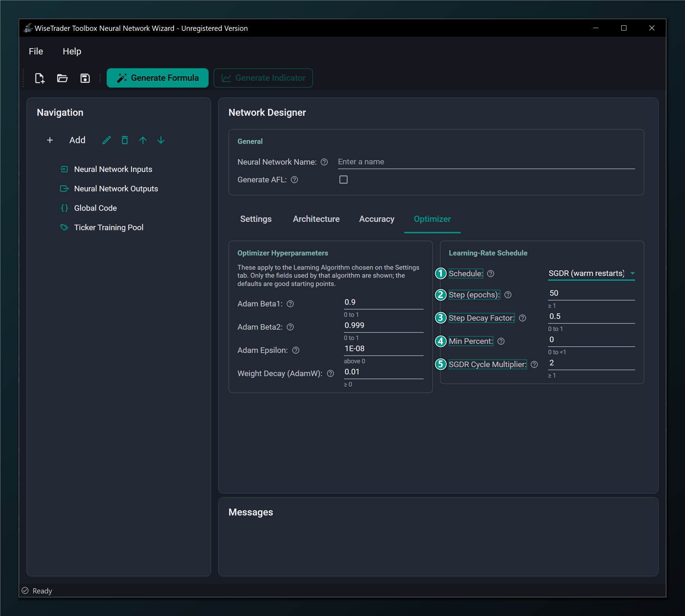This screenshot has height=616, width=685.
Task: Click the Adam Beta2 value field
Action: pos(384,326)
